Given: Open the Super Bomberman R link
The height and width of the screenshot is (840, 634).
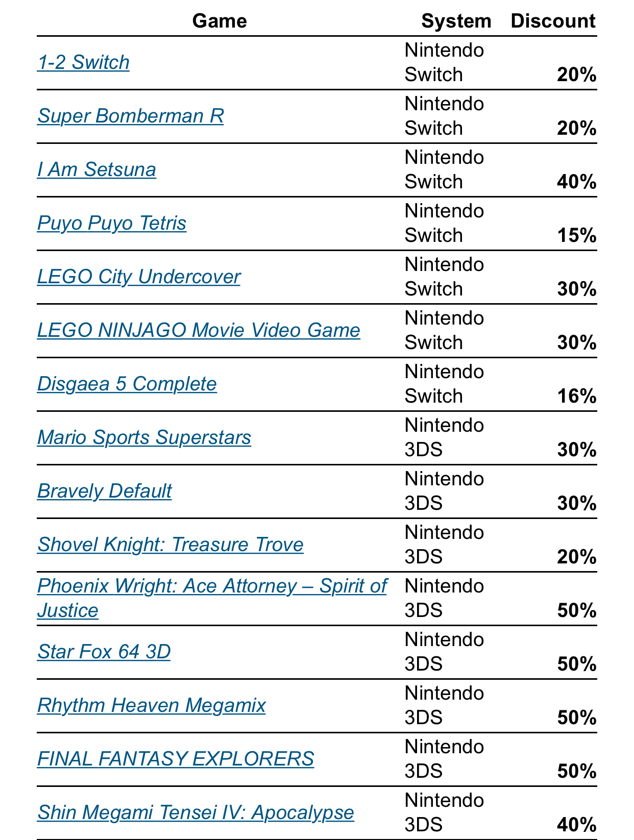Looking at the screenshot, I should coord(131,116).
